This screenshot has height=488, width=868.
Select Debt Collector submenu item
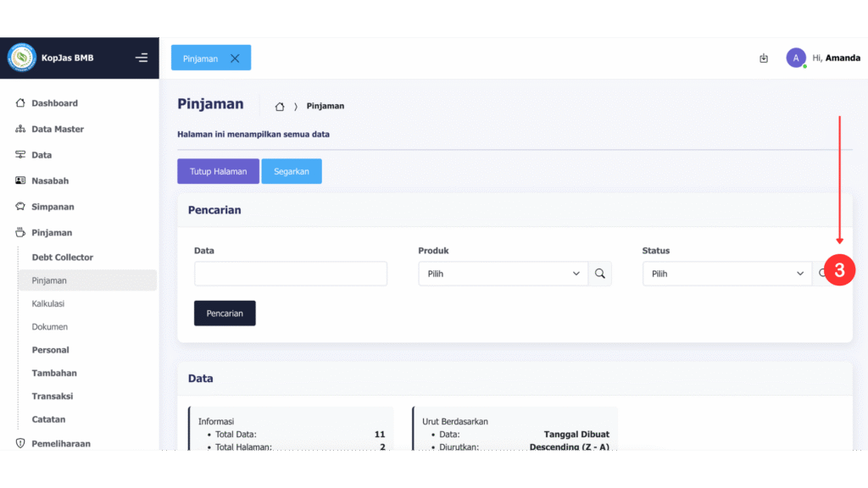coord(63,258)
